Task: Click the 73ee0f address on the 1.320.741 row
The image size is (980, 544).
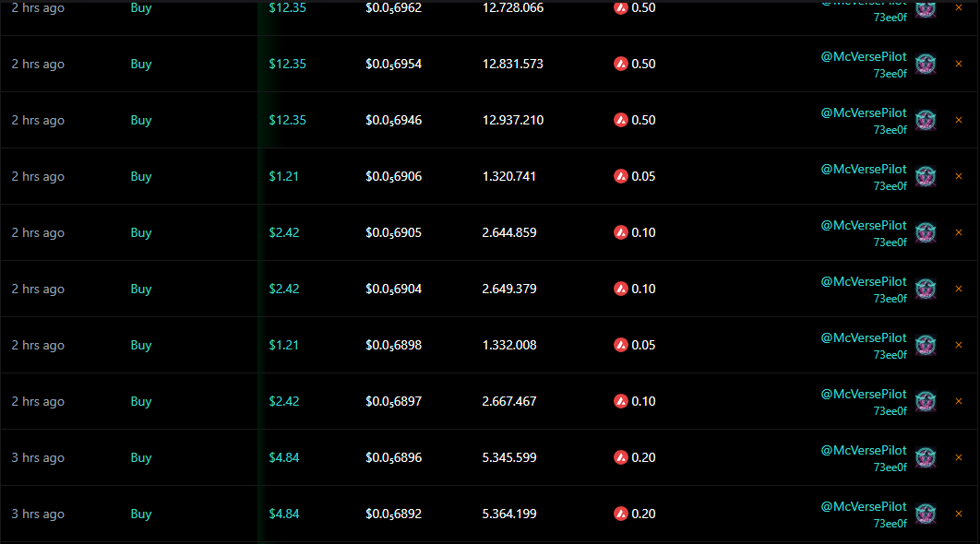Action: point(890,186)
